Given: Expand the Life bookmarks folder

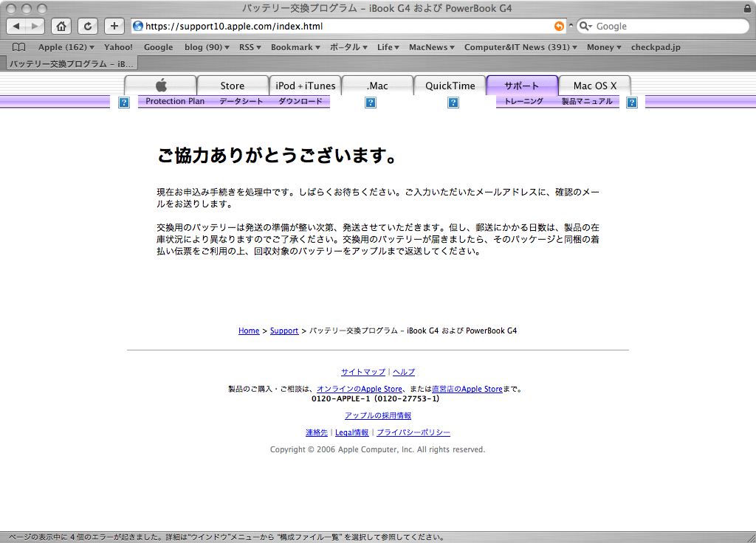Looking at the screenshot, I should (388, 47).
